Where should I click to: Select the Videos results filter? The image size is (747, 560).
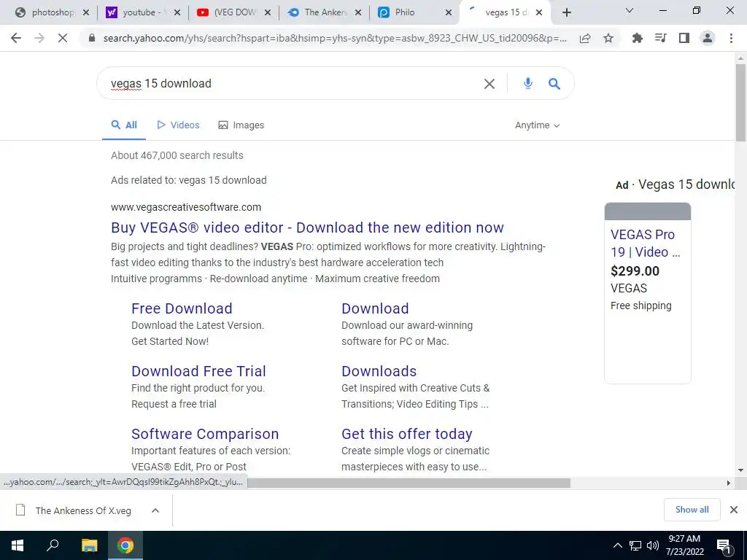point(178,125)
